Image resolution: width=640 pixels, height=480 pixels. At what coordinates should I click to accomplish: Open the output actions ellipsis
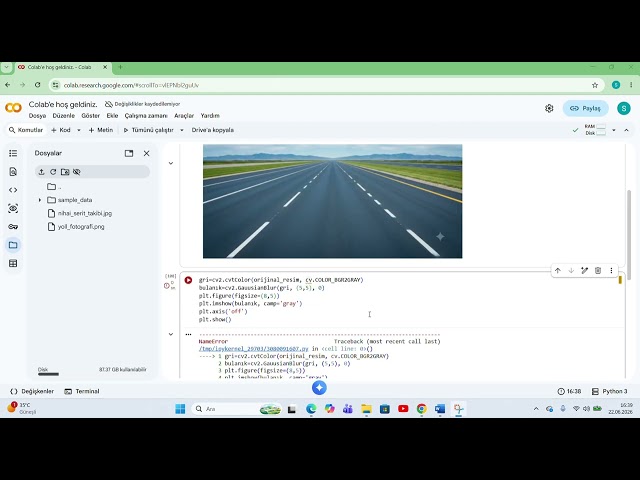[x=188, y=334]
